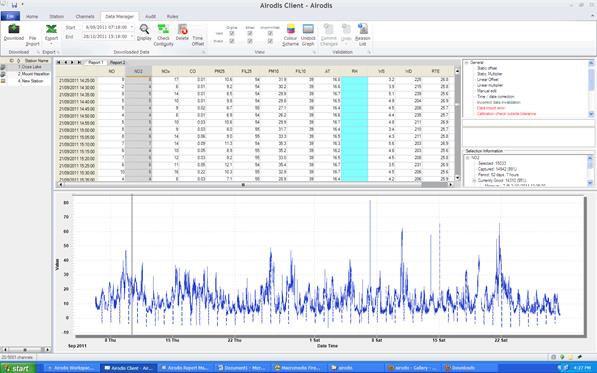The width and height of the screenshot is (597, 373).
Task: Collapse the NO2 node in Selection Information
Action: [468, 158]
